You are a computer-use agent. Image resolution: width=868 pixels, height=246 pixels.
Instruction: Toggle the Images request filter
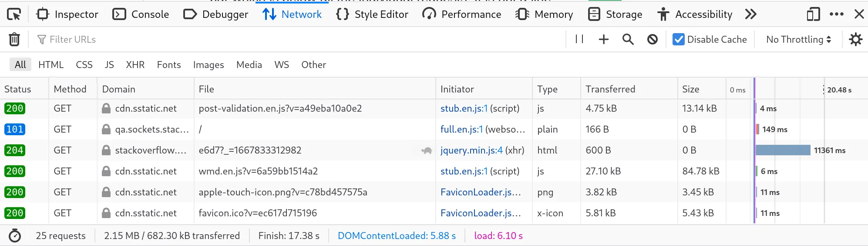click(x=209, y=65)
